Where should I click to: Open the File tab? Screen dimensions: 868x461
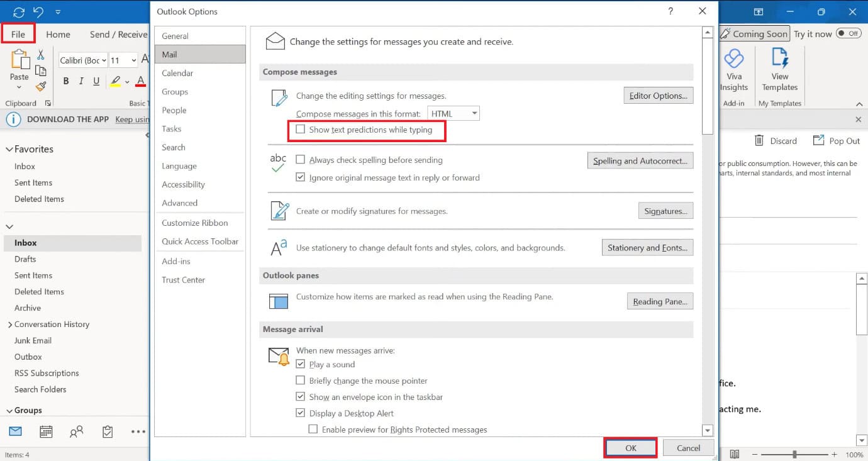18,34
